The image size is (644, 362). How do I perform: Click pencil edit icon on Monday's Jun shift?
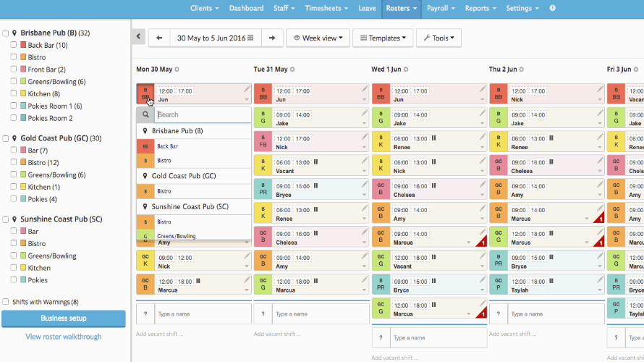pyautogui.click(x=247, y=89)
